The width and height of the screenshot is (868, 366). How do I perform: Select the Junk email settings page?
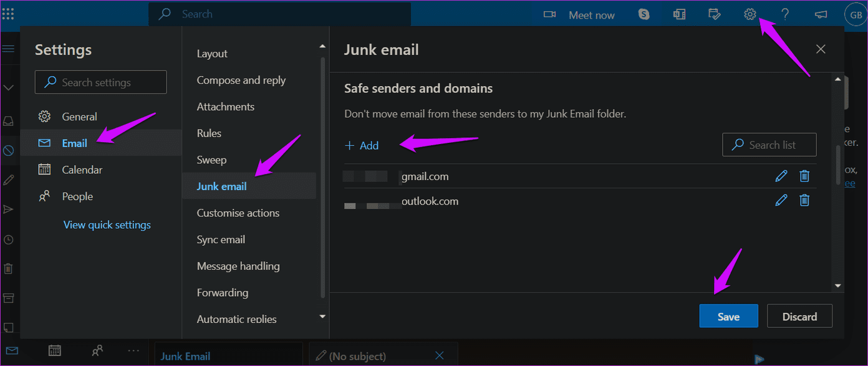249,186
